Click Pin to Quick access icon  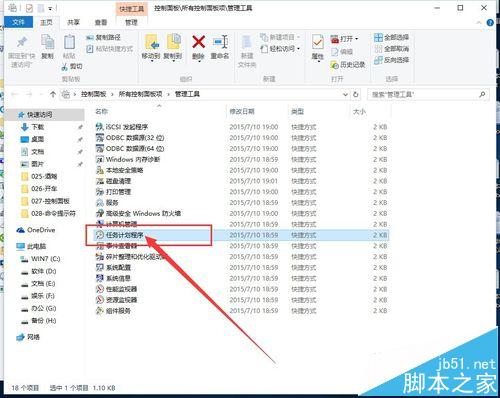click(22, 42)
